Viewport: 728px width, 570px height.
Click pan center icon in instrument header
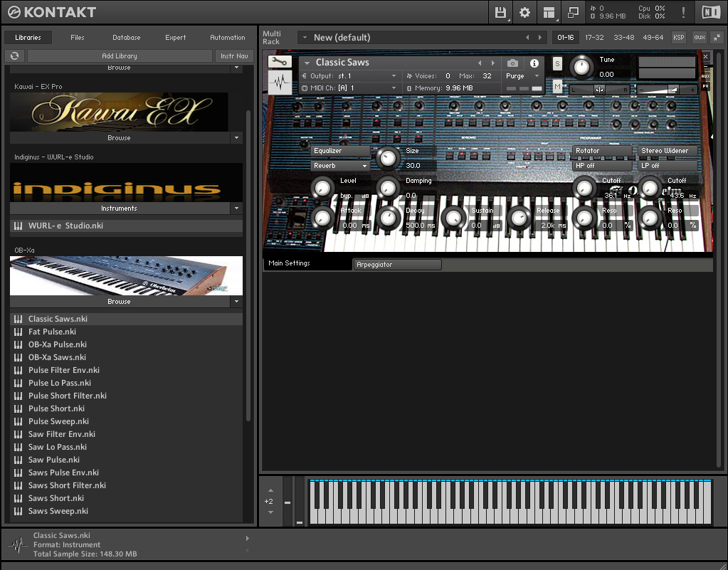click(x=599, y=90)
